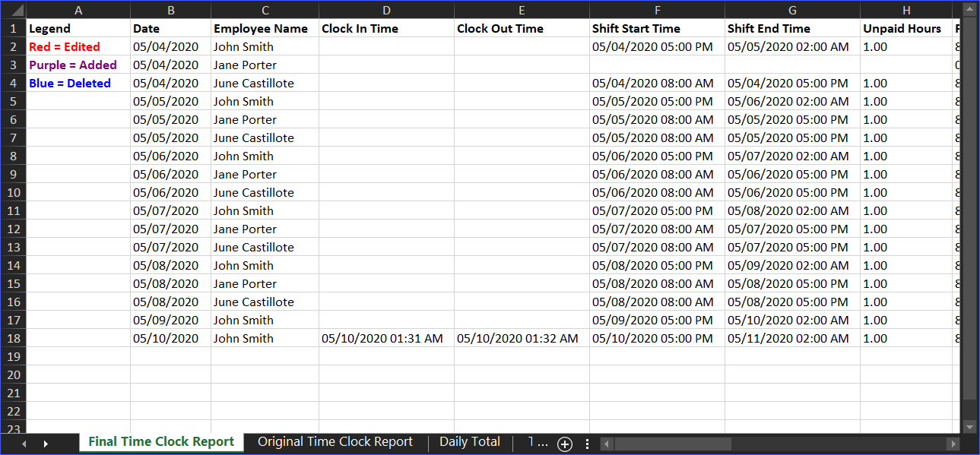
Task: Select the Employee Name header cell
Action: (x=265, y=29)
